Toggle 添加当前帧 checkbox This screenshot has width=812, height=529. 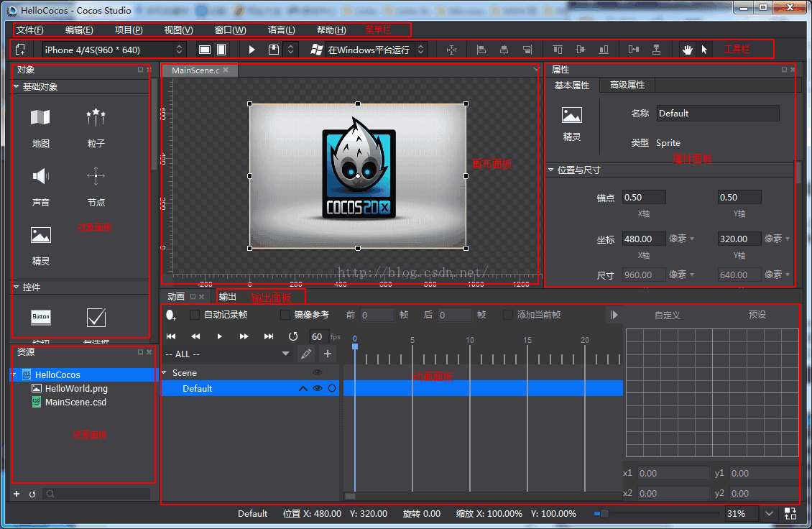[x=507, y=315]
